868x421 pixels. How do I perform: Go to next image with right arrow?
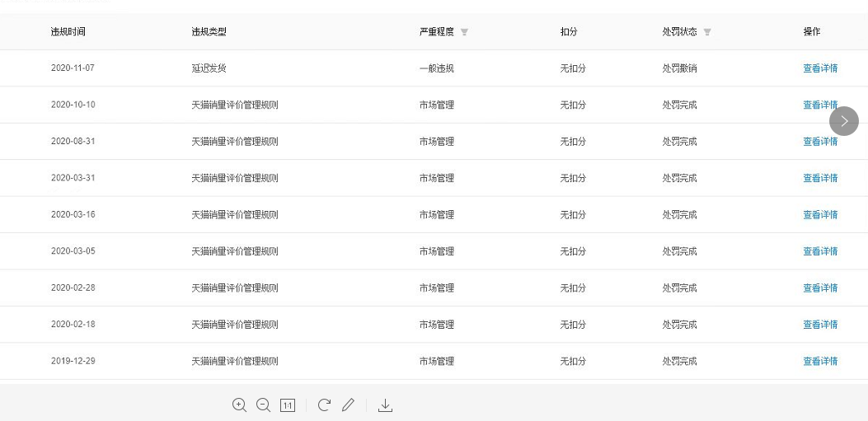843,121
